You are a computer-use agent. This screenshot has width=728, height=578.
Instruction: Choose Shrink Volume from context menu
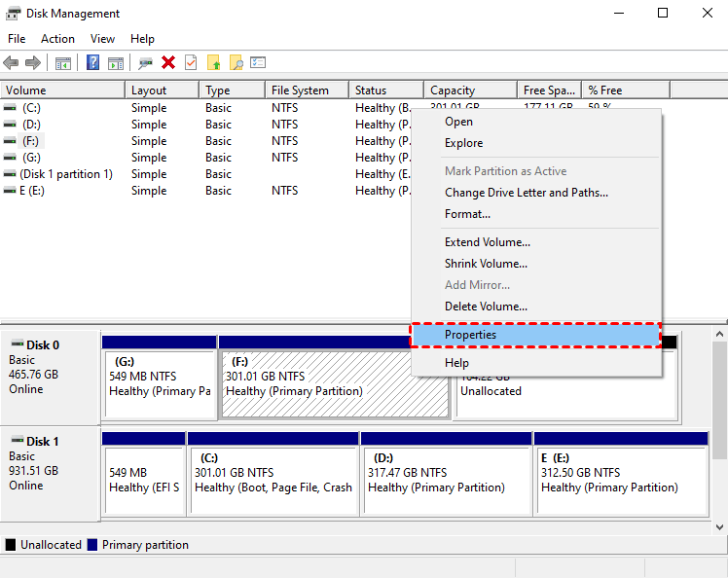click(486, 264)
